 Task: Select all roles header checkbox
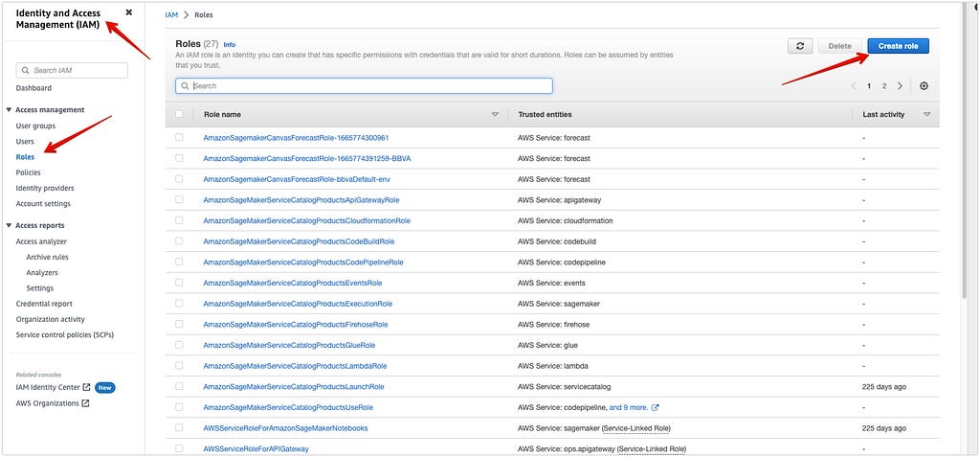pyautogui.click(x=179, y=114)
